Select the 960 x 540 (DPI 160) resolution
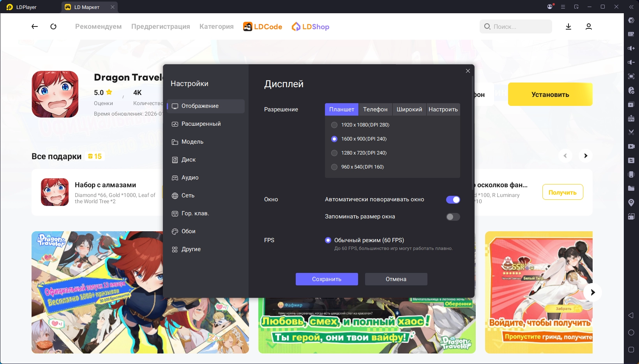This screenshot has width=639, height=364. tap(334, 167)
